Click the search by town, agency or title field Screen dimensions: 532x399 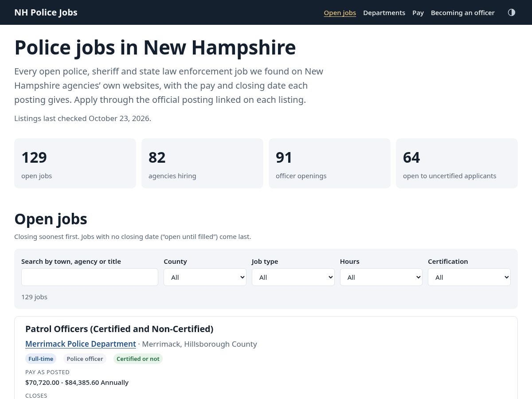[x=90, y=277]
